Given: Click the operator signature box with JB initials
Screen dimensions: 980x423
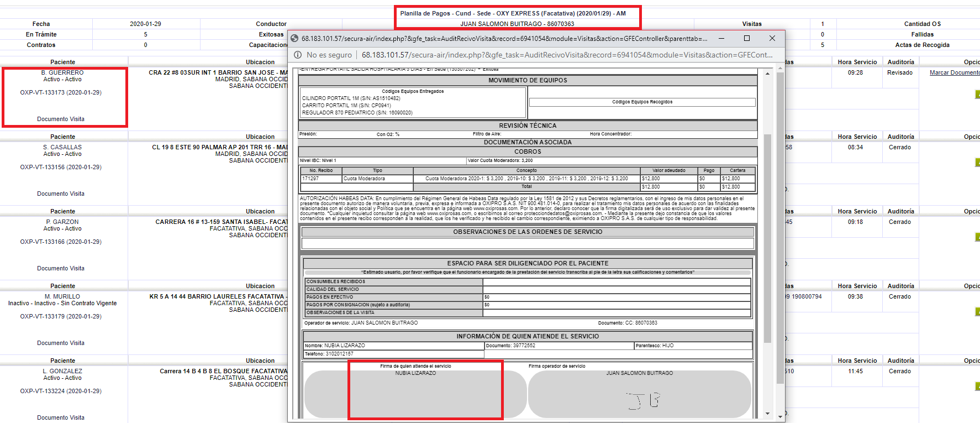Looking at the screenshot, I should pos(640,394).
